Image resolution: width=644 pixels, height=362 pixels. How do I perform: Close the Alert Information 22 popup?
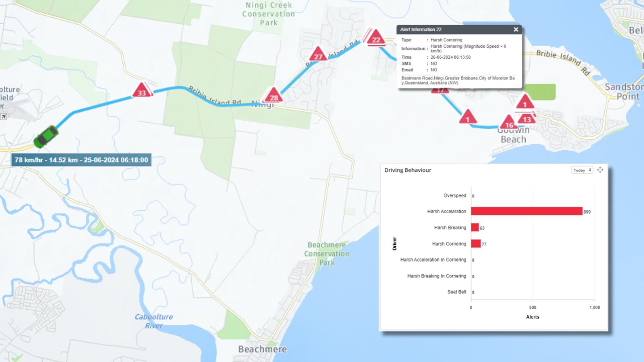click(x=516, y=30)
